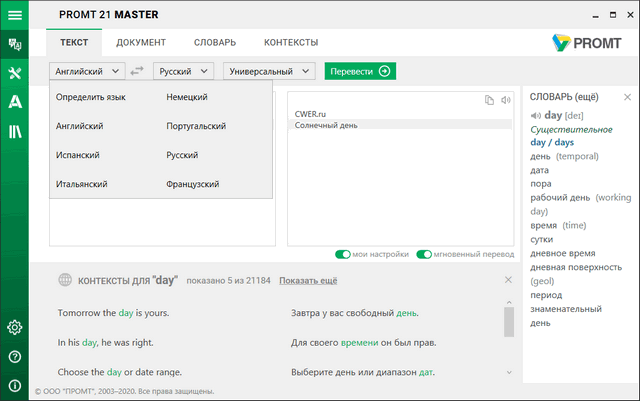Viewport: 640px width, 401px height.
Task: Open the hamburger menu in the sidebar
Action: (x=15, y=15)
